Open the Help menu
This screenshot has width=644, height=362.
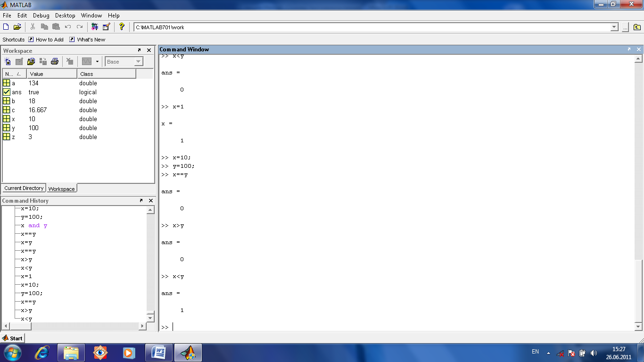click(x=114, y=16)
